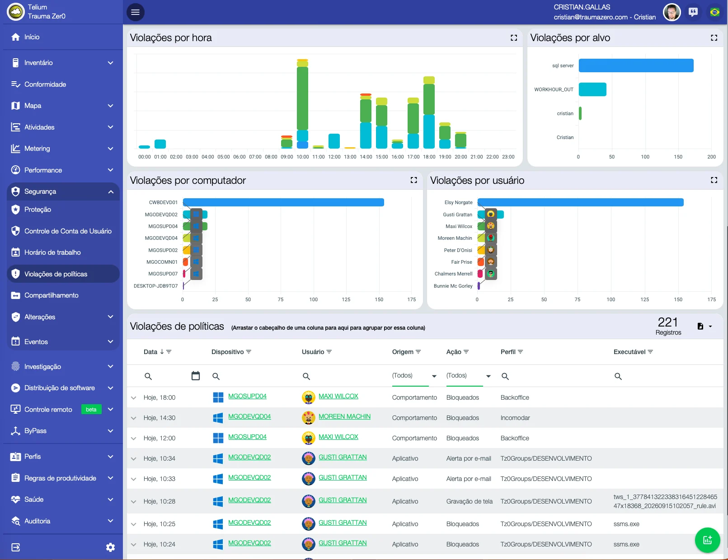Expand the Atividades menu
Image resolution: width=728 pixels, height=560 pixels.
[111, 127]
